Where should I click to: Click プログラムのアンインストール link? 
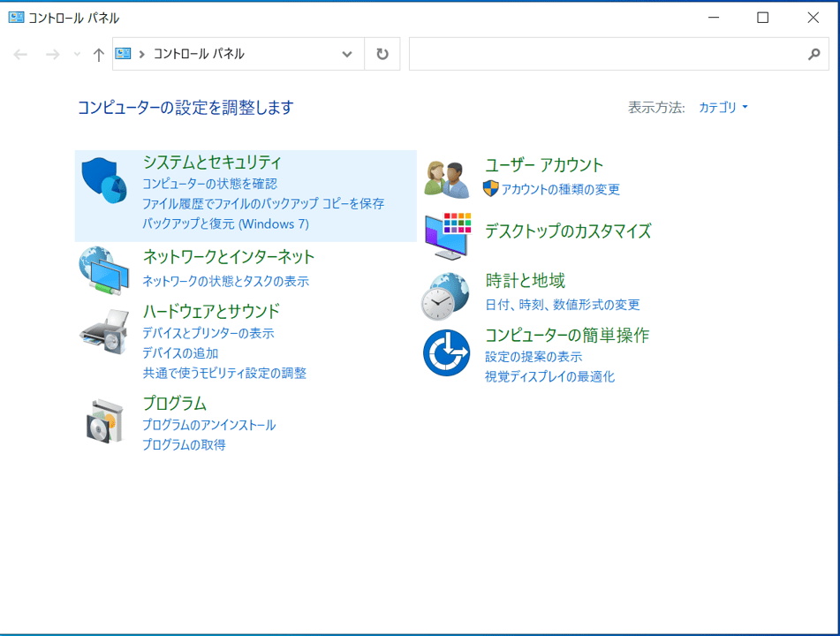coord(209,425)
